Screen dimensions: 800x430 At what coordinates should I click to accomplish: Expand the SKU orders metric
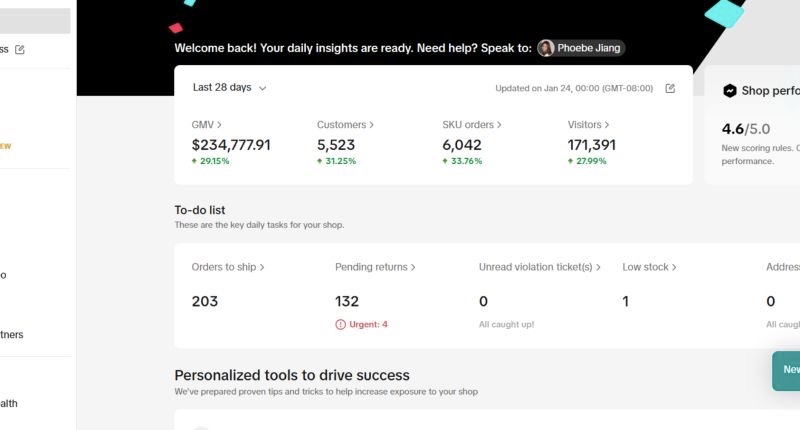click(x=471, y=125)
